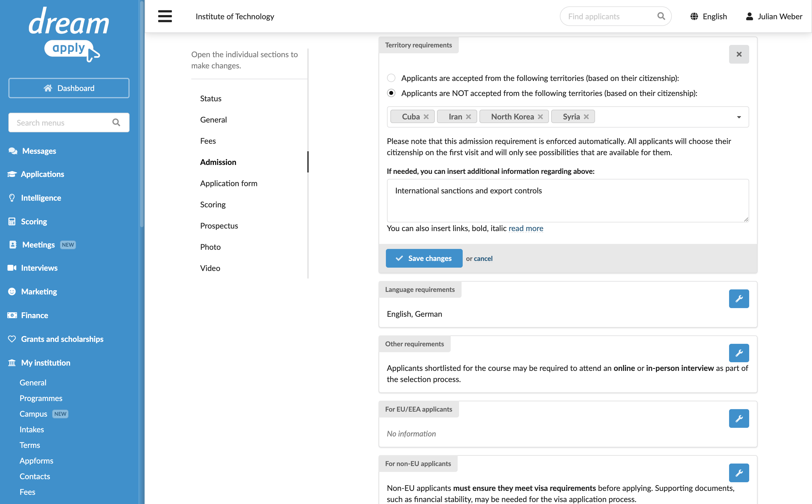
Task: Open the Application form section
Action: (x=229, y=183)
